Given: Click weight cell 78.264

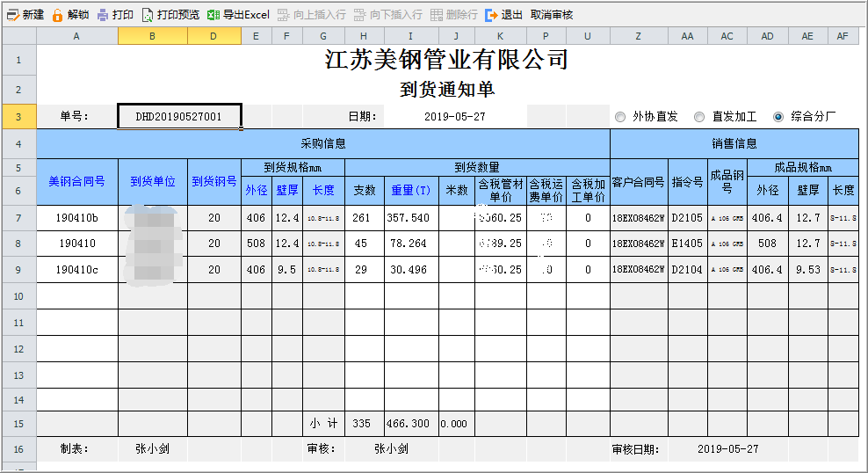Looking at the screenshot, I should 411,244.
